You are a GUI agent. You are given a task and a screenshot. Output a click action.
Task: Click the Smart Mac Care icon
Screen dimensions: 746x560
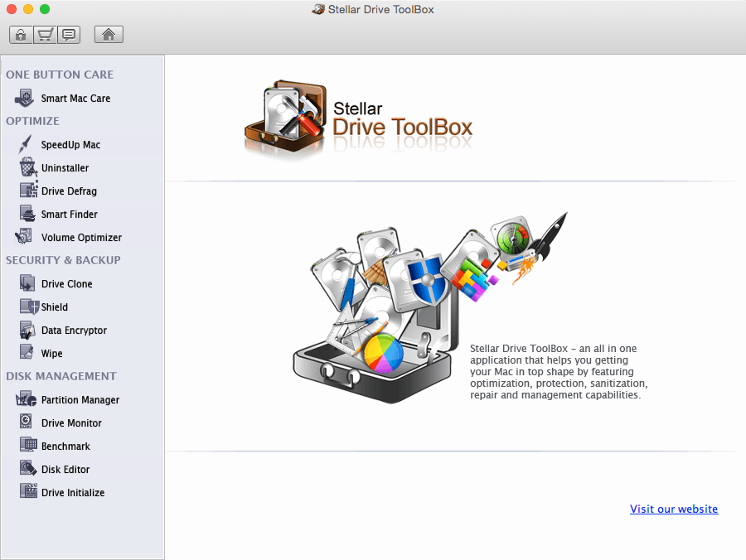24,98
